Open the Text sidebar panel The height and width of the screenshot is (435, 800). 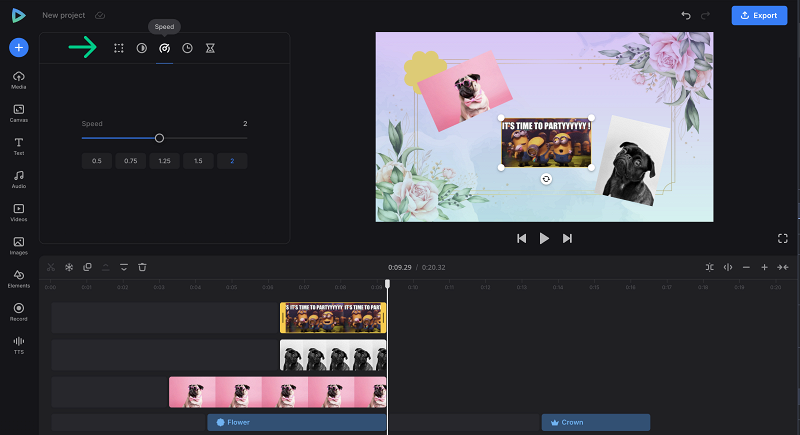19,146
